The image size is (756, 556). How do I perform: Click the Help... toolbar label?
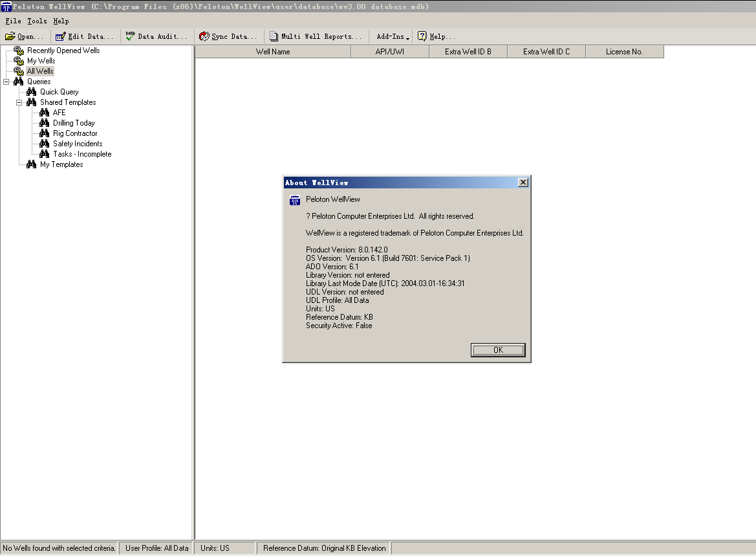442,37
